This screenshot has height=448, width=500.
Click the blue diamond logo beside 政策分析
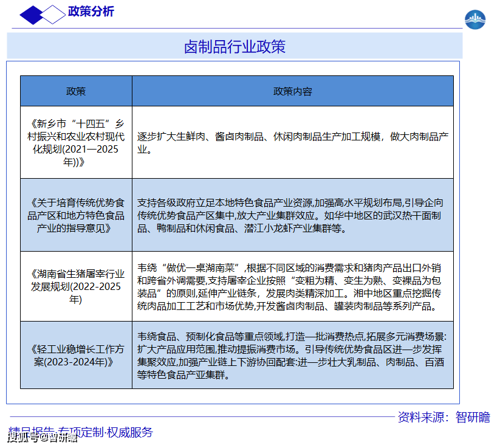coord(43,15)
